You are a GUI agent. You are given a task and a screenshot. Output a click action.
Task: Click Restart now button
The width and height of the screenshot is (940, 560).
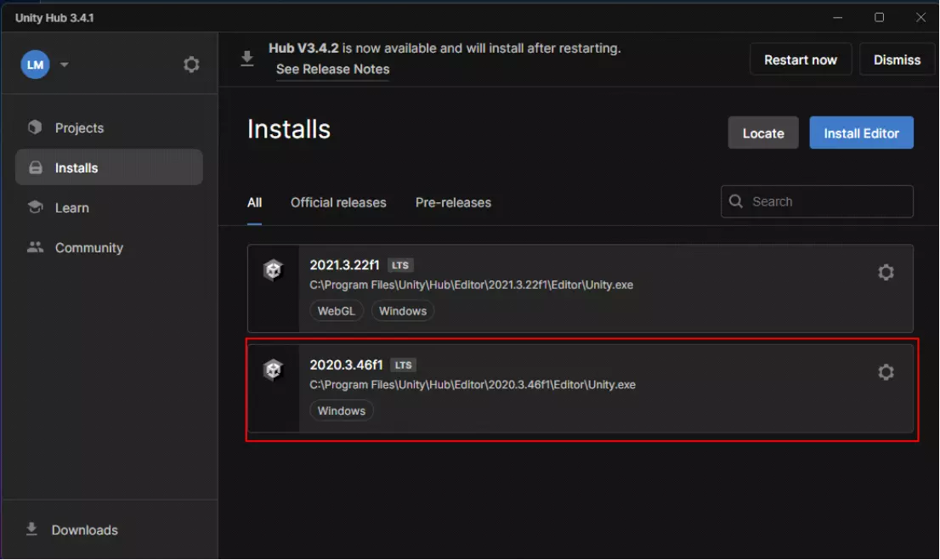point(801,59)
